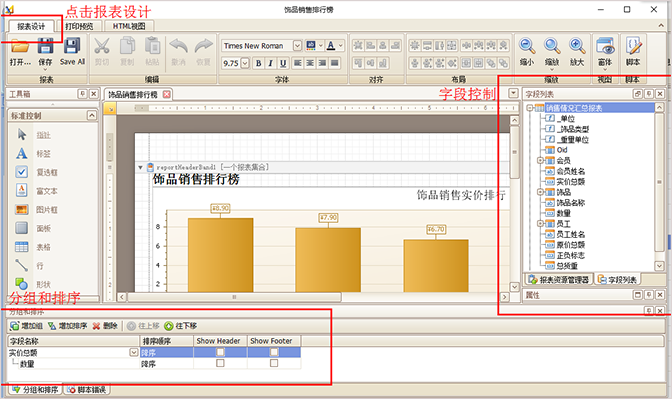Click the 删除 delete button
Viewport: 672px width, 399px height.
click(x=105, y=326)
